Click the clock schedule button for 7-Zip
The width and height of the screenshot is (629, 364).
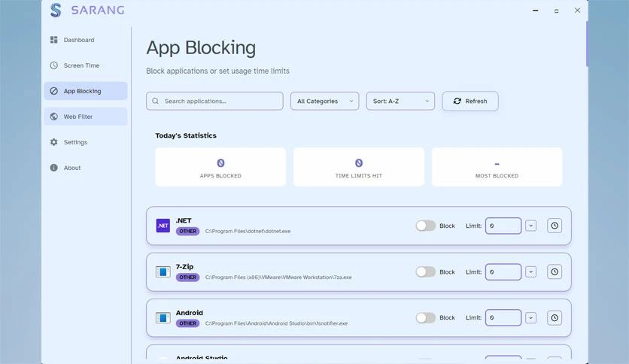pyautogui.click(x=555, y=271)
